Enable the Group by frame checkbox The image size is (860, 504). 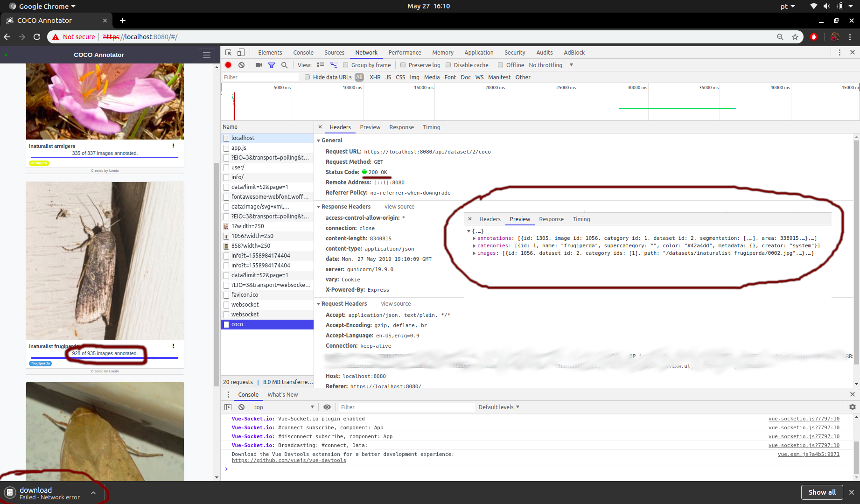[x=345, y=65]
